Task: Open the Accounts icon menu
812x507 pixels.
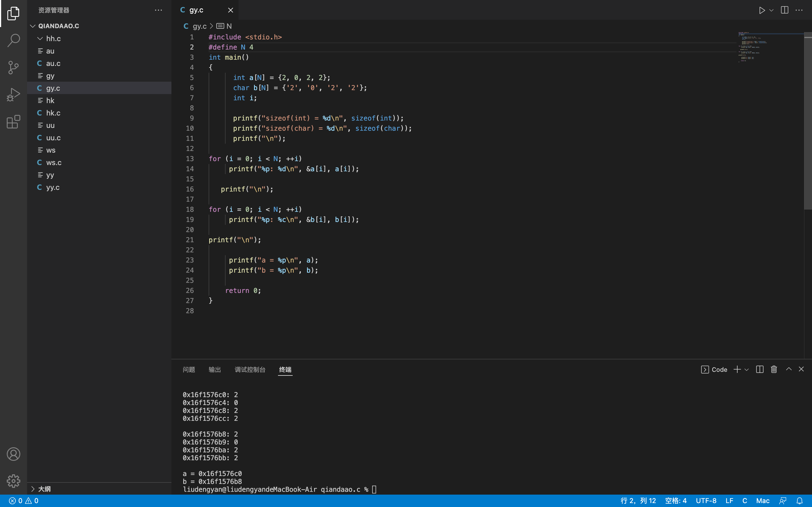Action: click(14, 454)
